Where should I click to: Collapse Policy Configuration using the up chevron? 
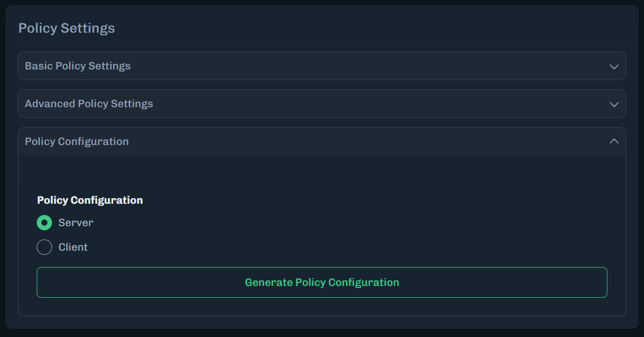614,141
